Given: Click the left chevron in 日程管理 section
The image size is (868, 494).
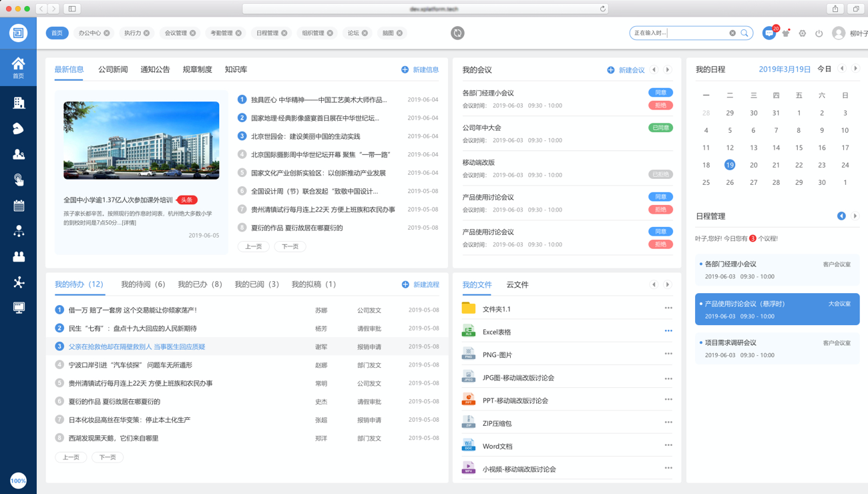Looking at the screenshot, I should [x=841, y=215].
